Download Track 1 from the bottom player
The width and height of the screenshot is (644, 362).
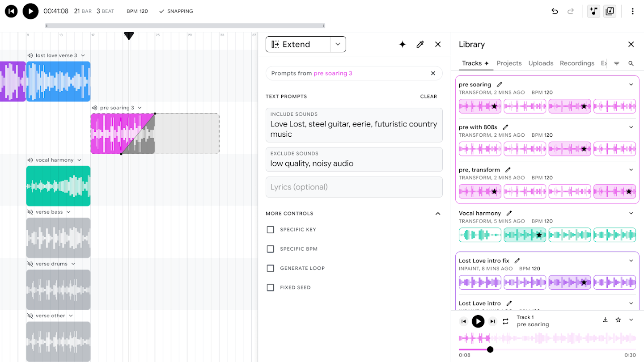tap(605, 320)
